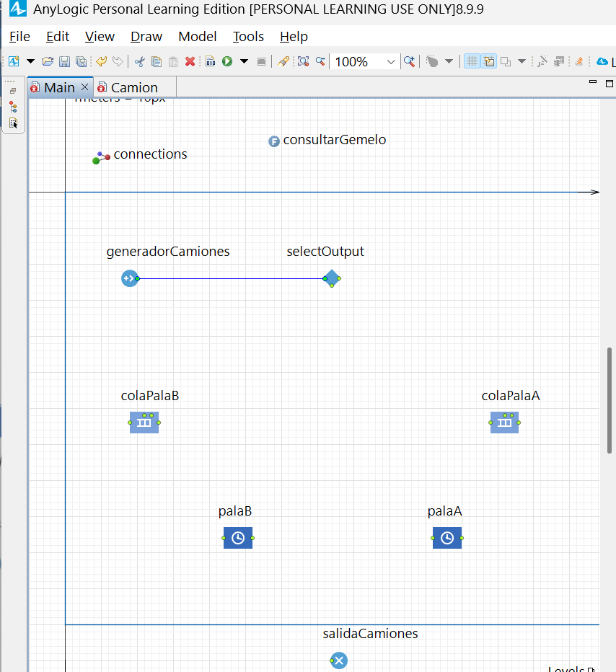The image size is (616, 672).
Task: Switch to the Camion tab
Action: (134, 88)
